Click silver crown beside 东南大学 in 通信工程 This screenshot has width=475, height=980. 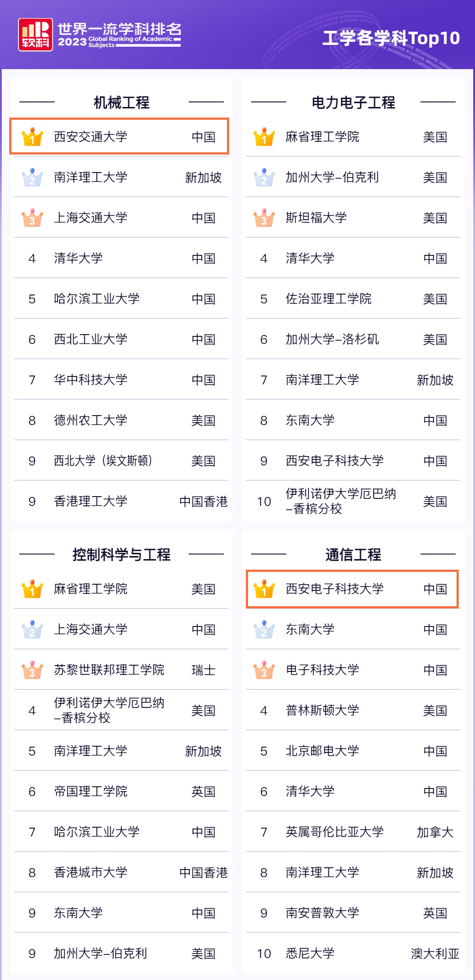(264, 629)
